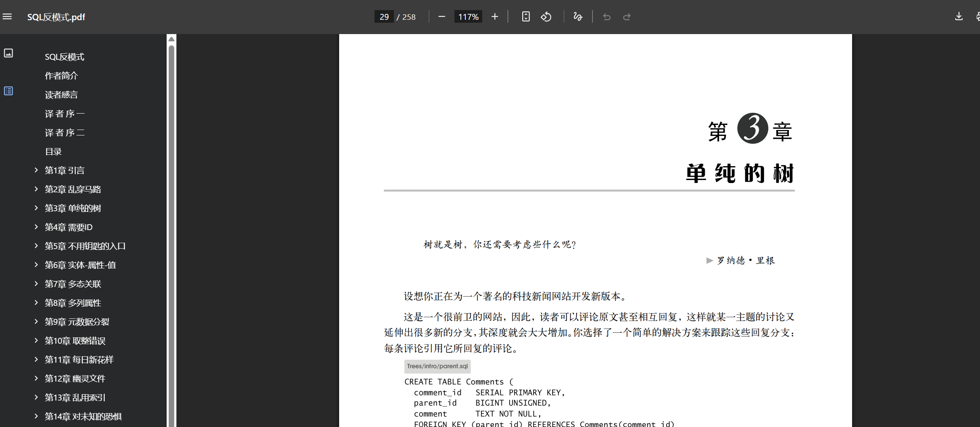980x427 pixels.
Task: Expand the 第10章 取整错误 outline entry
Action: point(36,340)
